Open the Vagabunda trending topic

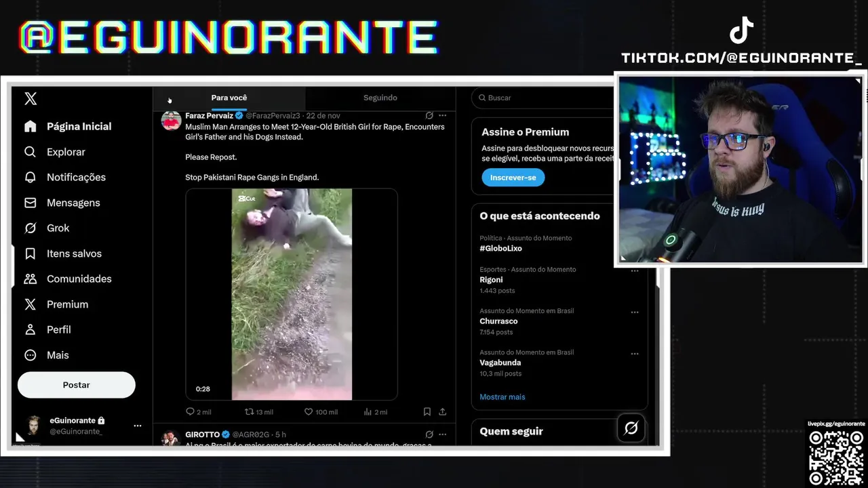[x=500, y=363]
